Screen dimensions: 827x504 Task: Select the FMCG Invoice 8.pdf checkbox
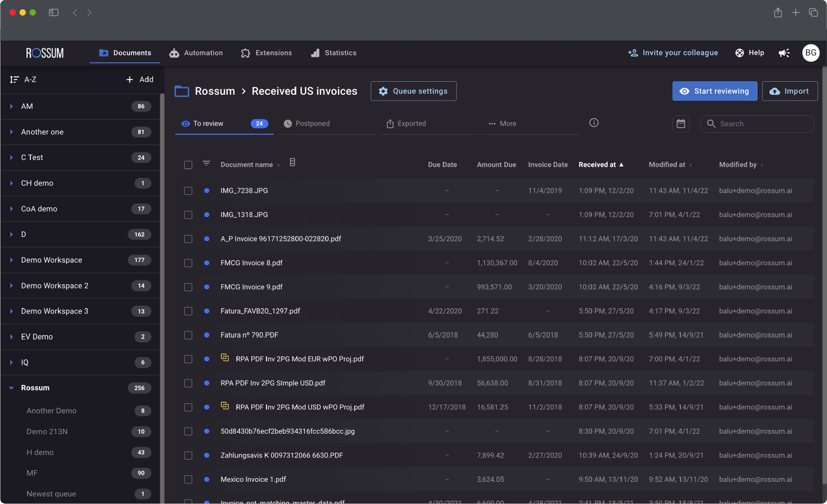coord(188,263)
